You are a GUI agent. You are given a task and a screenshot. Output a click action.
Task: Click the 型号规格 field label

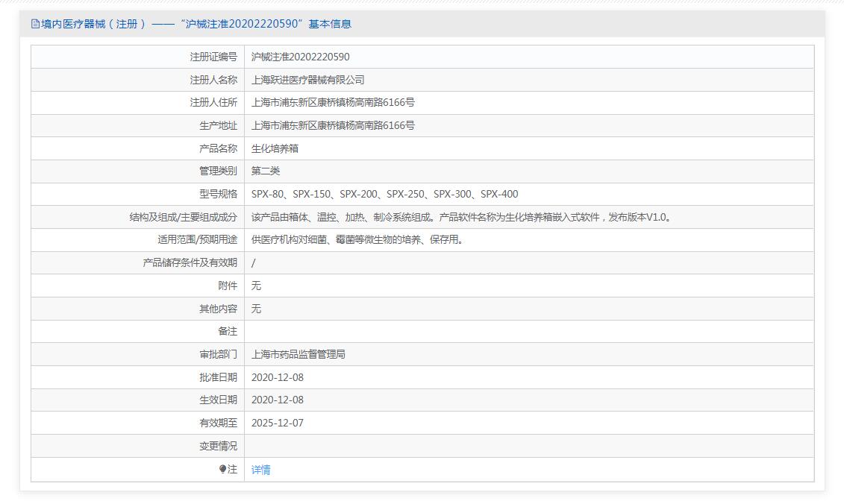[218, 194]
